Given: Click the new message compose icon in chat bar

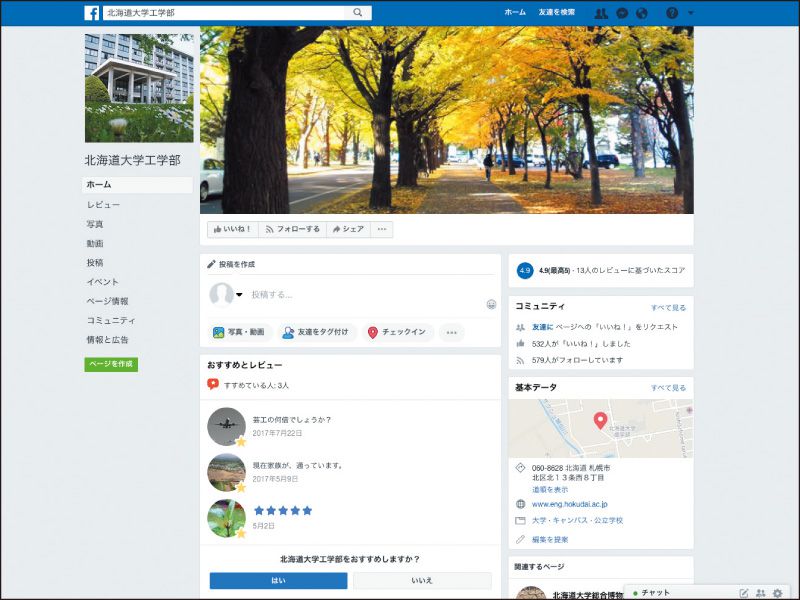Looking at the screenshot, I should coord(744,593).
